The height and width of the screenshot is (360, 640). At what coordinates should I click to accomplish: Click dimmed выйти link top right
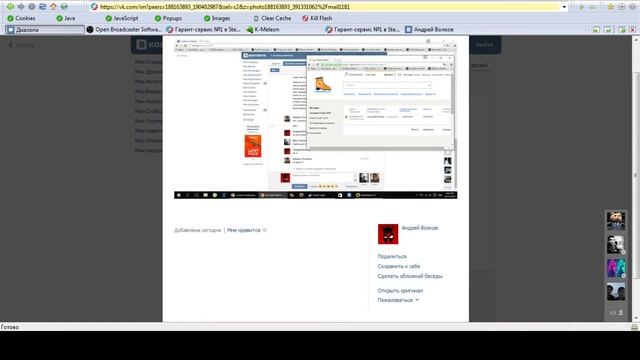484,45
